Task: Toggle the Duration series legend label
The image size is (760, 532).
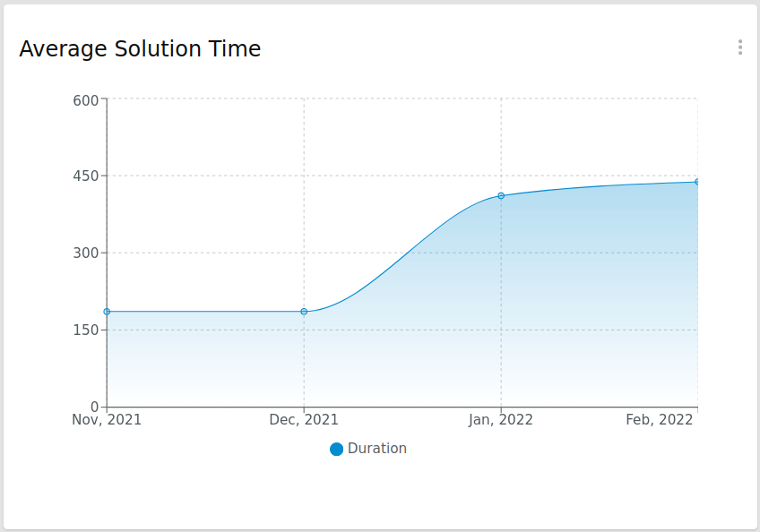Action: pyautogui.click(x=376, y=449)
